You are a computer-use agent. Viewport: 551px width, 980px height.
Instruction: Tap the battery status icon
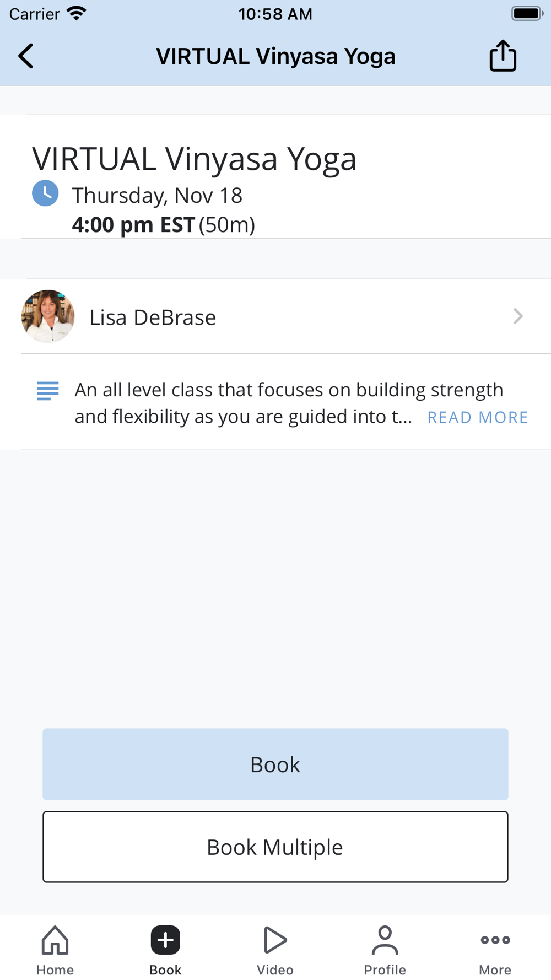tap(527, 14)
